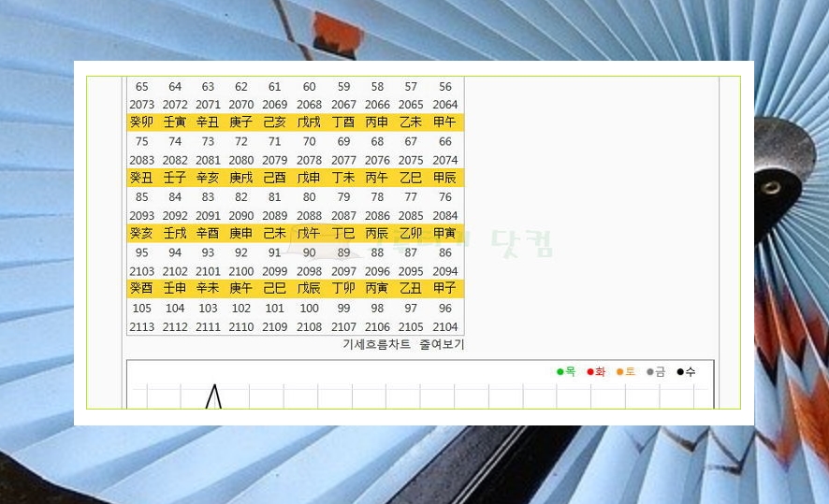This screenshot has height=504, width=829.
Task: Select the year cell 2073
Action: pos(141,105)
